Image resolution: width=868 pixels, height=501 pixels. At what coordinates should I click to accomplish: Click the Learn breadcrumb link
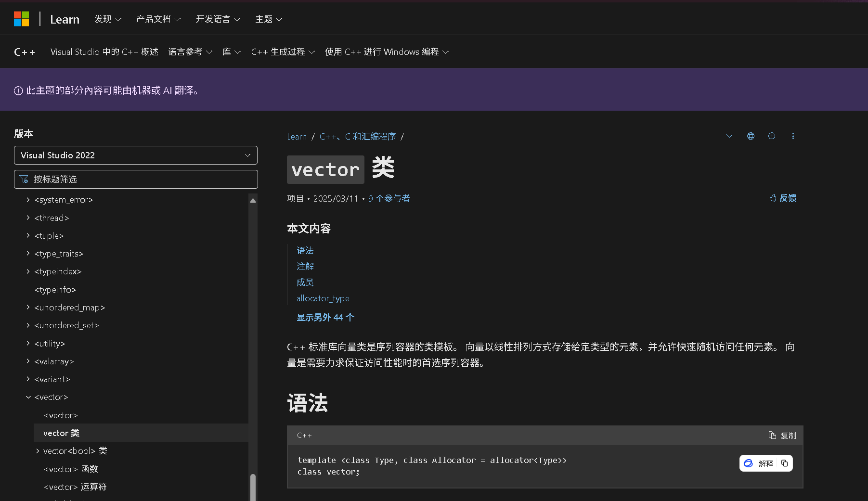click(x=297, y=137)
